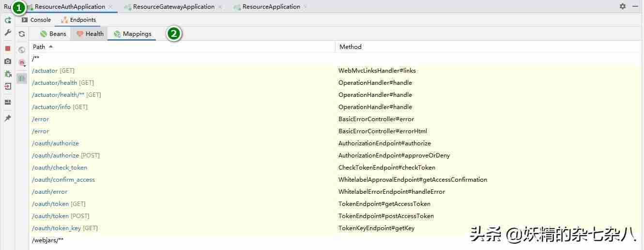Image resolution: width=644 pixels, height=250 pixels.
Task: Click CheckTokenEndpoint#checkToken method cell
Action: (387, 168)
